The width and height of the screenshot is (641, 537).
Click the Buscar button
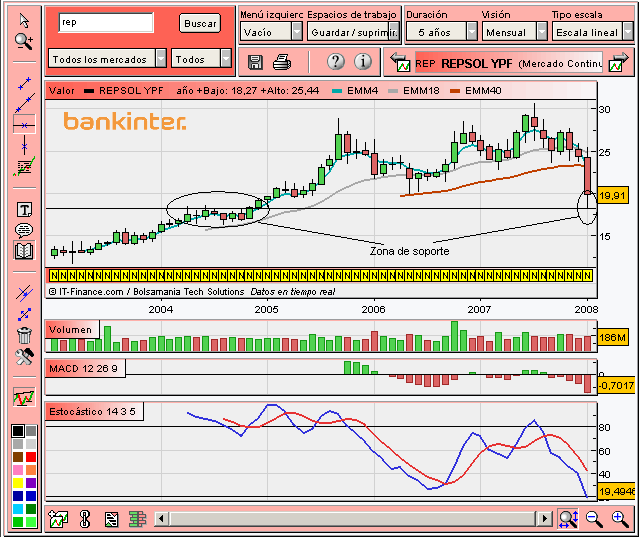200,23
